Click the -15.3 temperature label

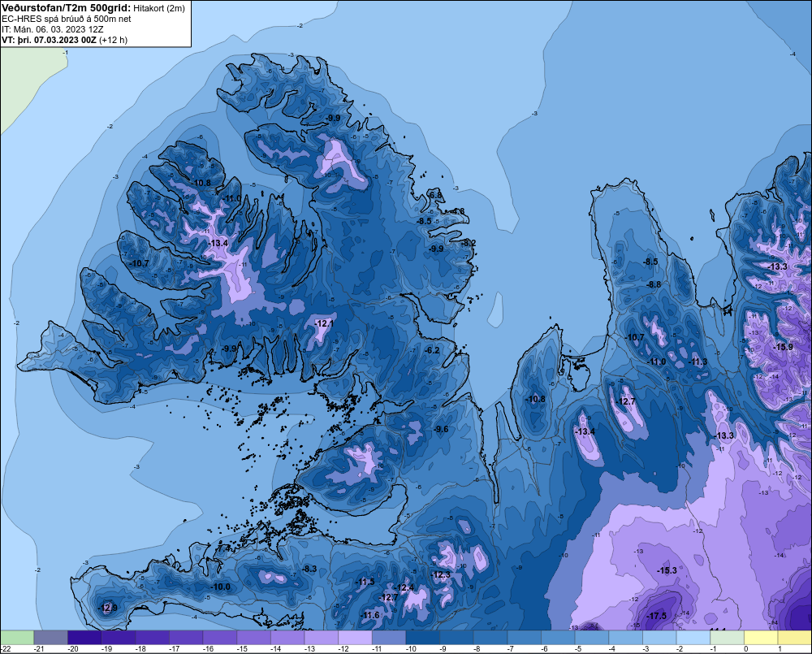point(667,570)
